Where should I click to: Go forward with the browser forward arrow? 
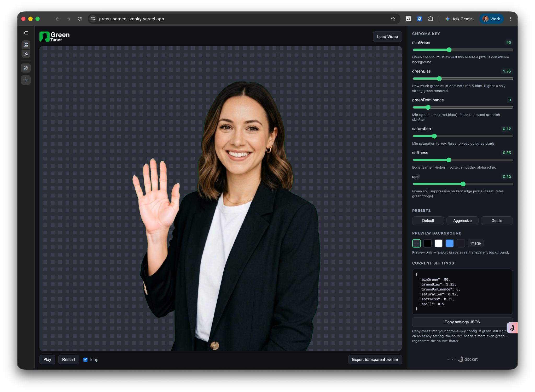(x=68, y=19)
